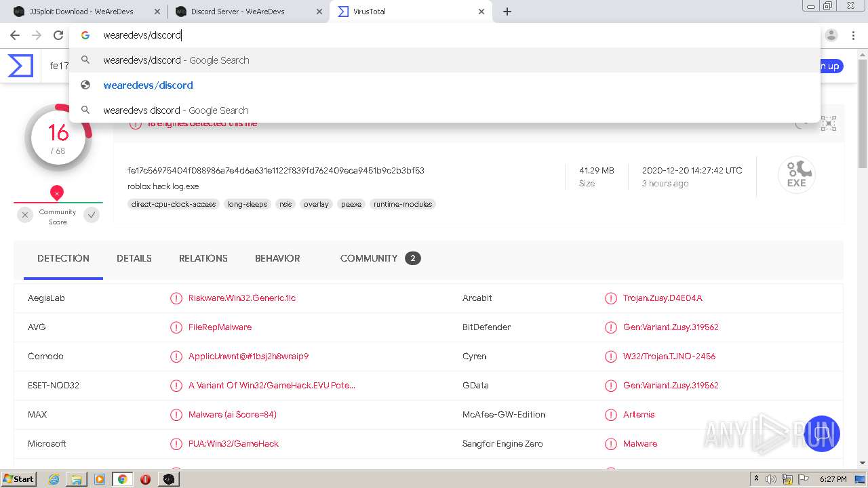Open the COMMUNITY tab
The width and height of the screenshot is (868, 488).
(380, 258)
